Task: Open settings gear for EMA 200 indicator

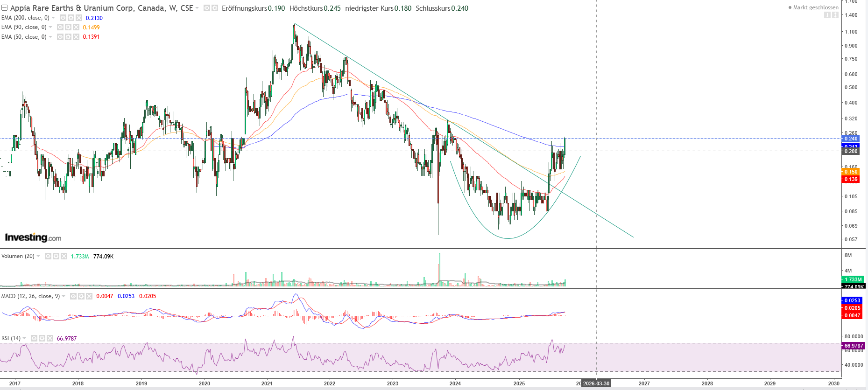Action: coord(71,18)
